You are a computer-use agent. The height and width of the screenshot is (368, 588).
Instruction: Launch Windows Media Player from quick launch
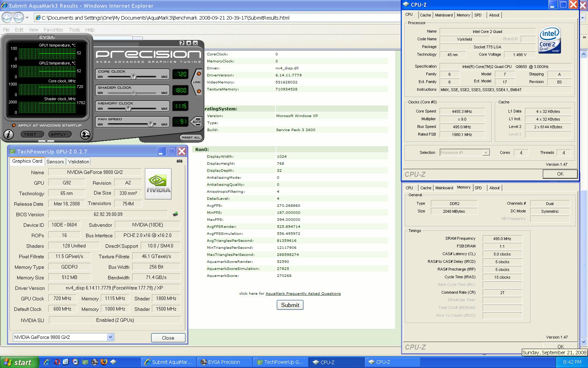pos(75,362)
